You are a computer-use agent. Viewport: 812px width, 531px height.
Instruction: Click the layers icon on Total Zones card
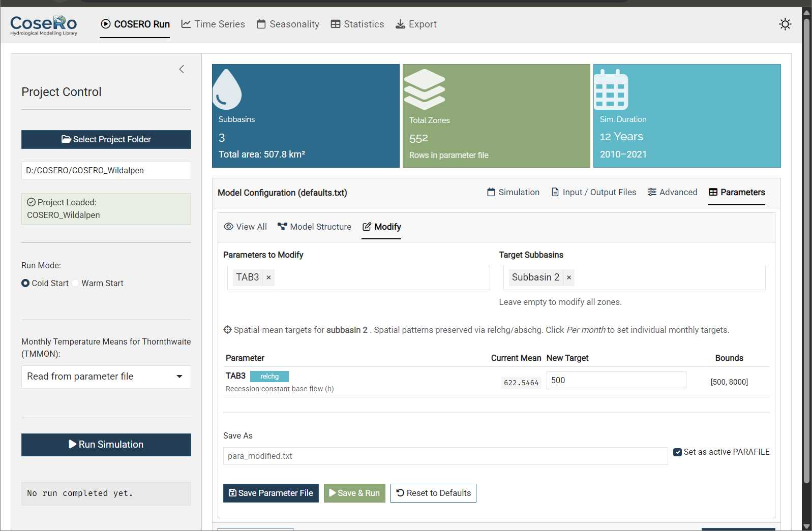[425, 89]
